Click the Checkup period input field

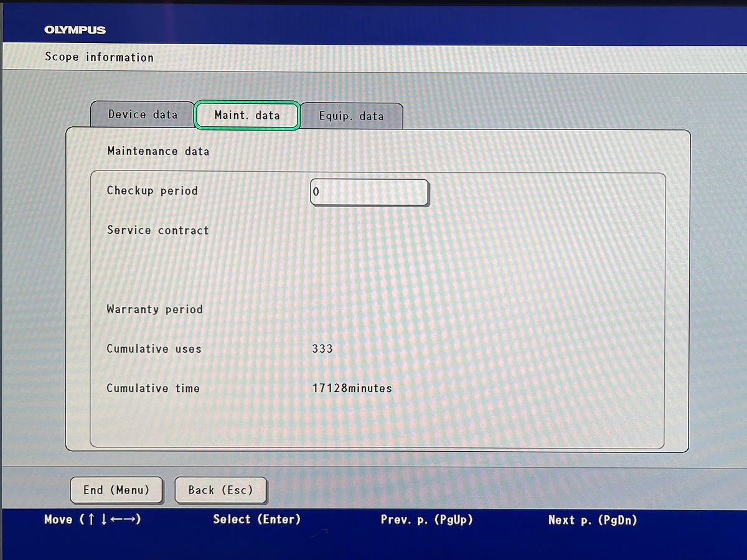pyautogui.click(x=369, y=192)
